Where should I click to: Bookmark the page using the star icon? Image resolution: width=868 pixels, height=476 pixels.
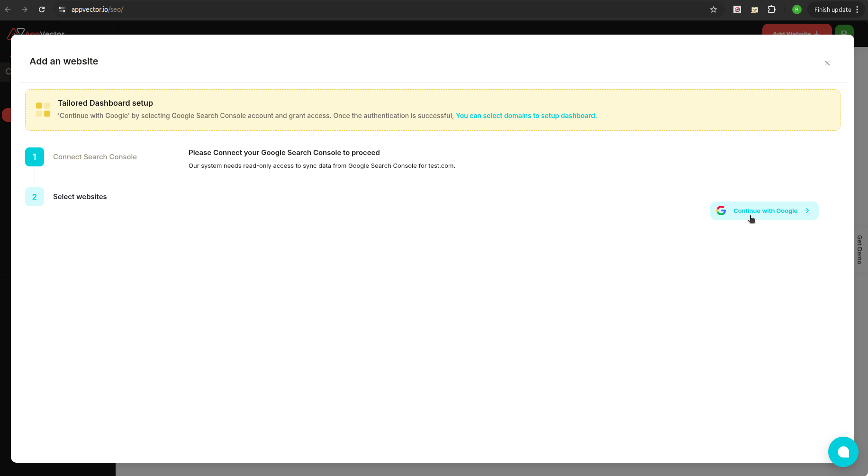714,9
